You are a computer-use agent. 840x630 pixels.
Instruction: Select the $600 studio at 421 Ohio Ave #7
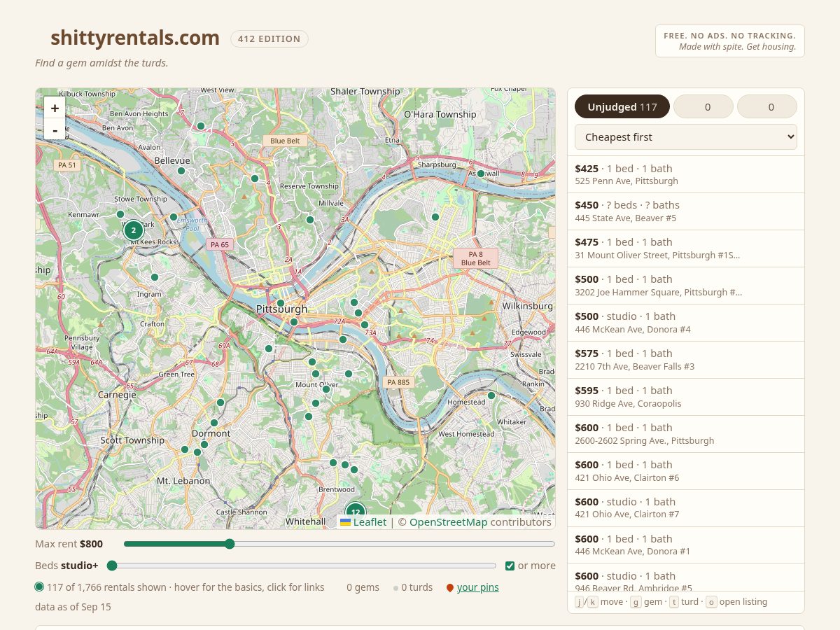(x=686, y=508)
